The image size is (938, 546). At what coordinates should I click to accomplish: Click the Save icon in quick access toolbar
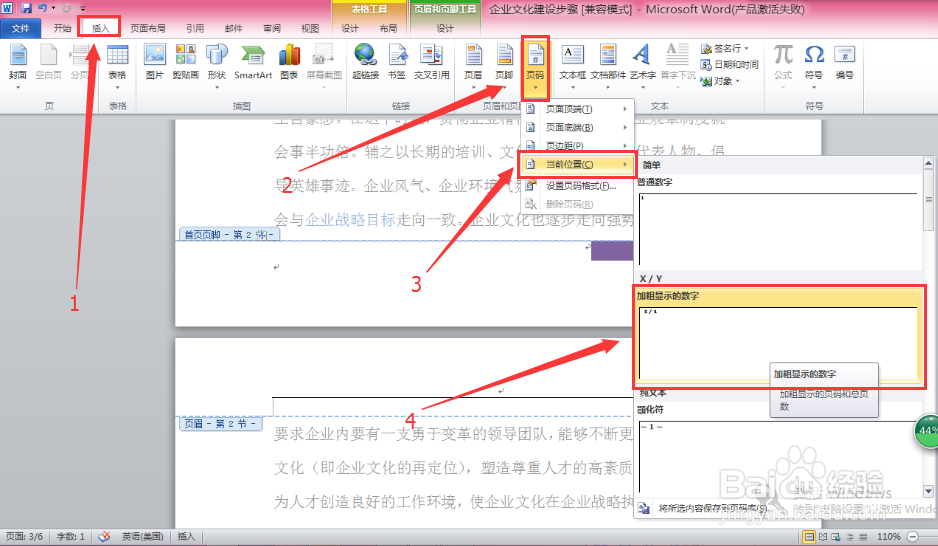coord(26,8)
